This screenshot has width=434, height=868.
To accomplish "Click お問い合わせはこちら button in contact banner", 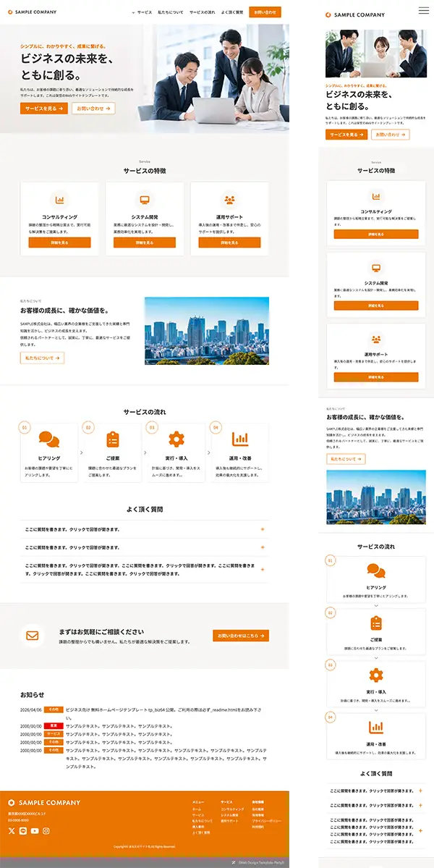I will click(x=240, y=636).
